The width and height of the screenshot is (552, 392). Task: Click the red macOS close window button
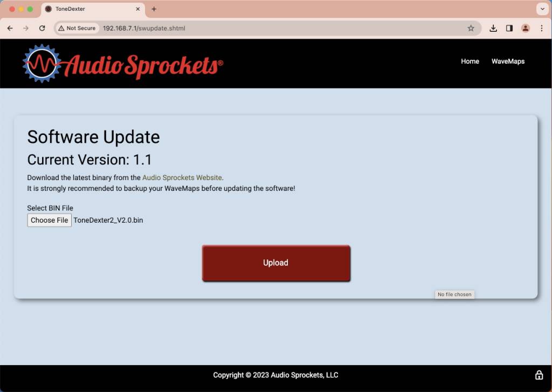12,9
